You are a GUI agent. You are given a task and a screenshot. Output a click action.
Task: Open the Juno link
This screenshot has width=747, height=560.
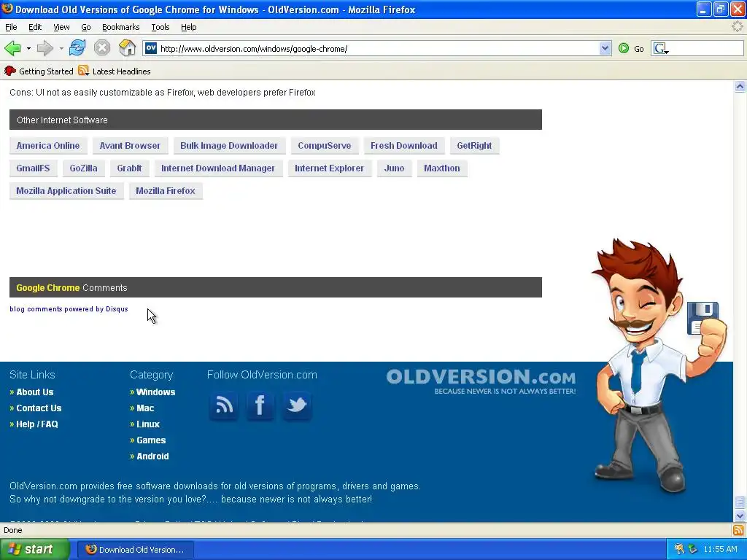(x=395, y=168)
